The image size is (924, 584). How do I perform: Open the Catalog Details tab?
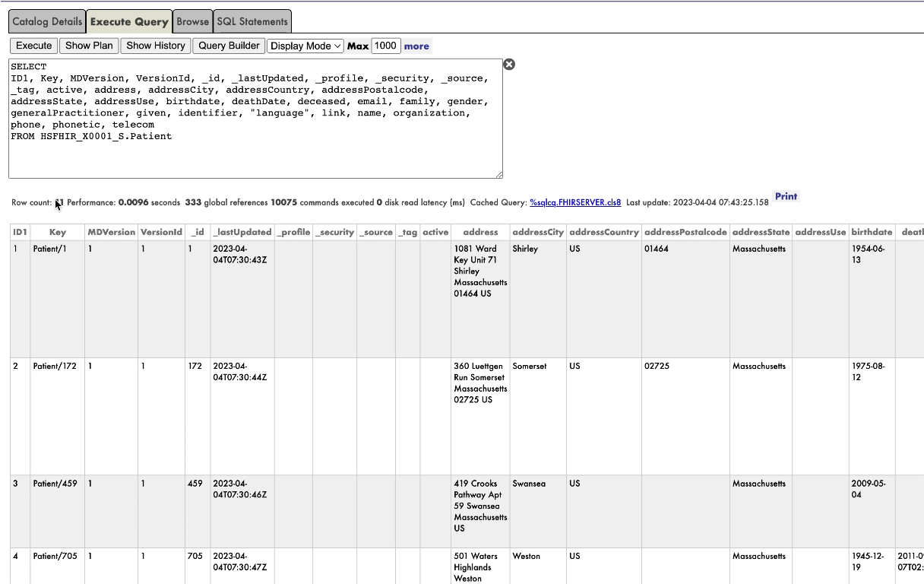pos(47,22)
